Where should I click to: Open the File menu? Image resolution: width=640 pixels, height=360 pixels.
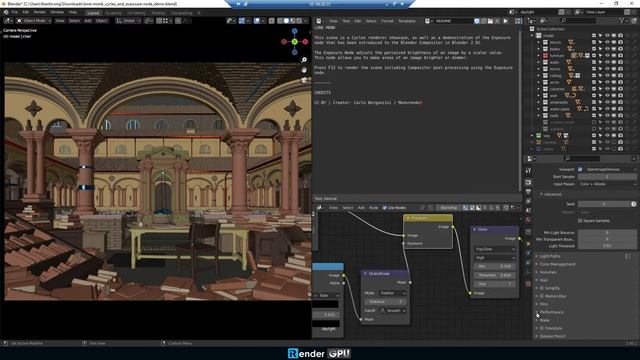click(x=15, y=12)
